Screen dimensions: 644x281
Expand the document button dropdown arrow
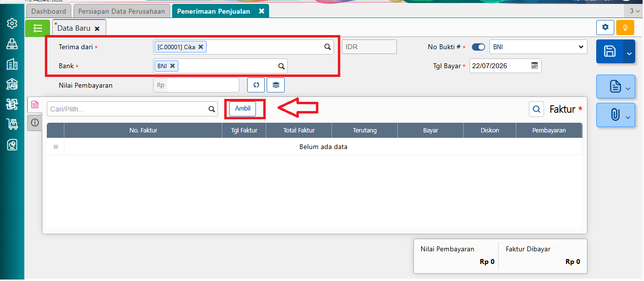[628, 89]
